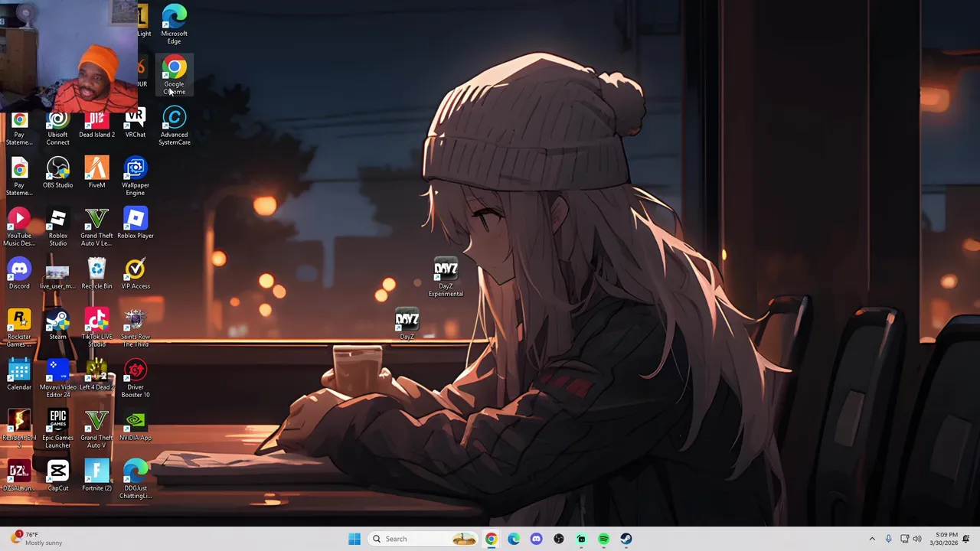Open the Recycle Bin
The height and width of the screenshot is (551, 980).
point(96,274)
